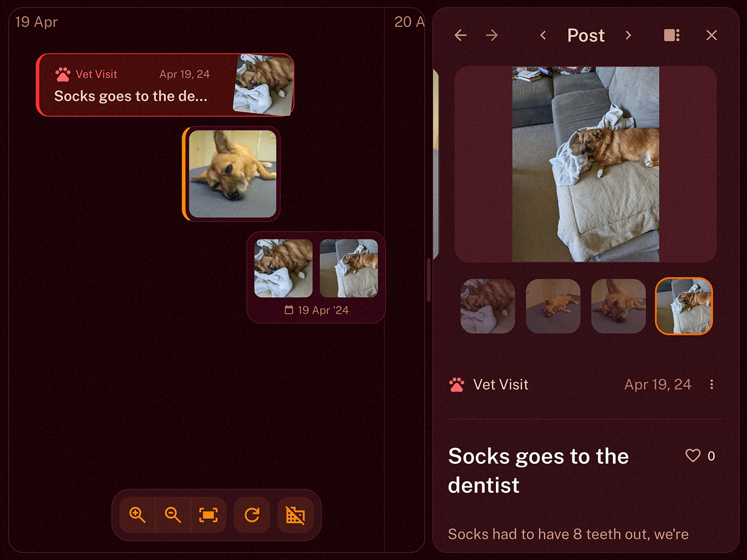Show previous post with left chevron
Viewport: 747px width, 560px height.
543,35
